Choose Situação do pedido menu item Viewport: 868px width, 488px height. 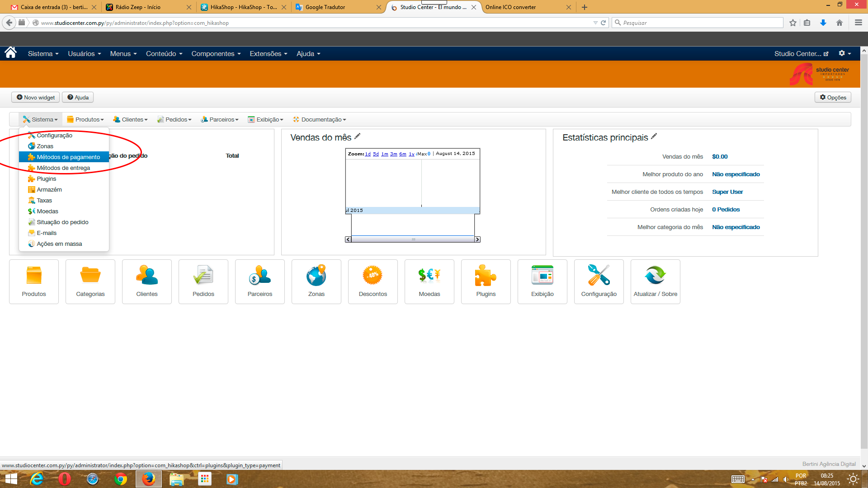coord(62,222)
